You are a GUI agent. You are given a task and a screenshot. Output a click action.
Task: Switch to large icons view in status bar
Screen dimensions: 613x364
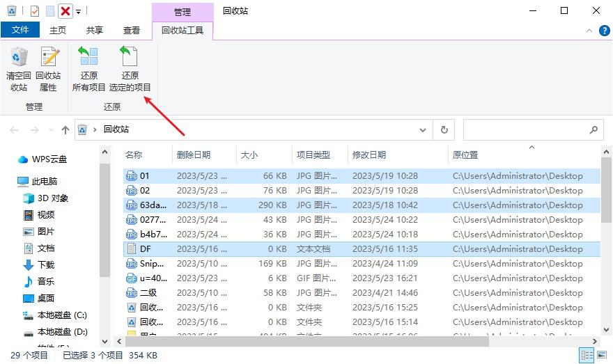click(602, 355)
